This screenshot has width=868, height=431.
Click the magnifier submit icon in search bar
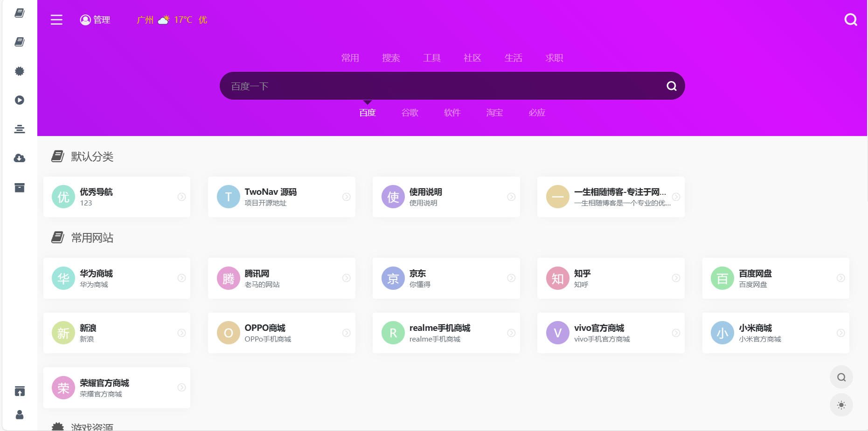tap(672, 86)
